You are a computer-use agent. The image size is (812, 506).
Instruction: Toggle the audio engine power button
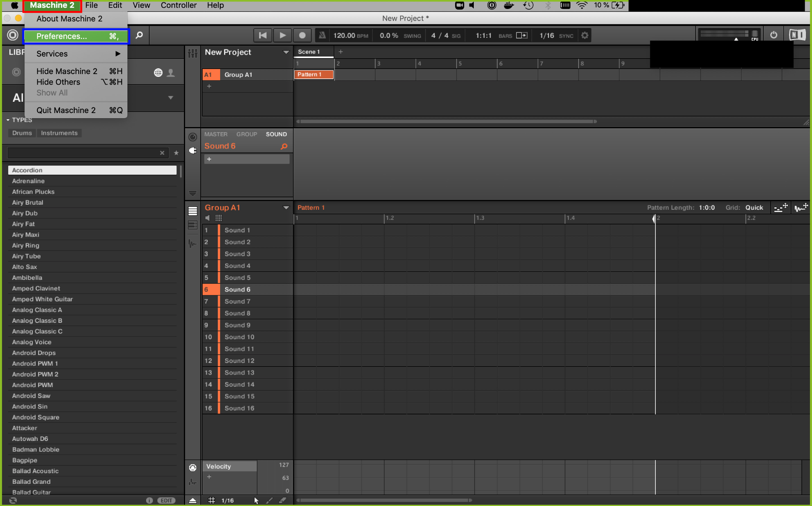pos(774,35)
